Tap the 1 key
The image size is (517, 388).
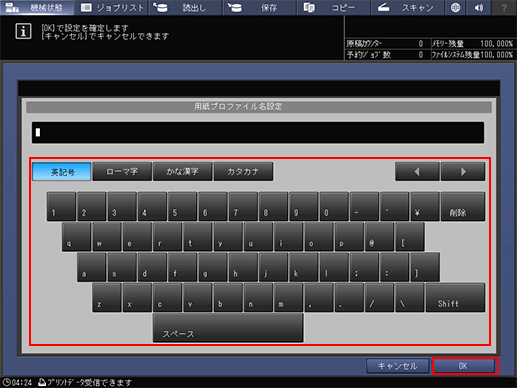pyautogui.click(x=61, y=206)
